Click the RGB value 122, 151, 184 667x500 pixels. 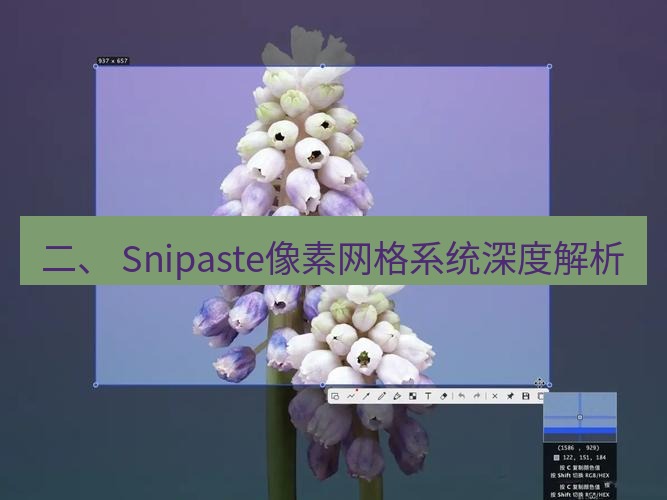pyautogui.click(x=584, y=458)
